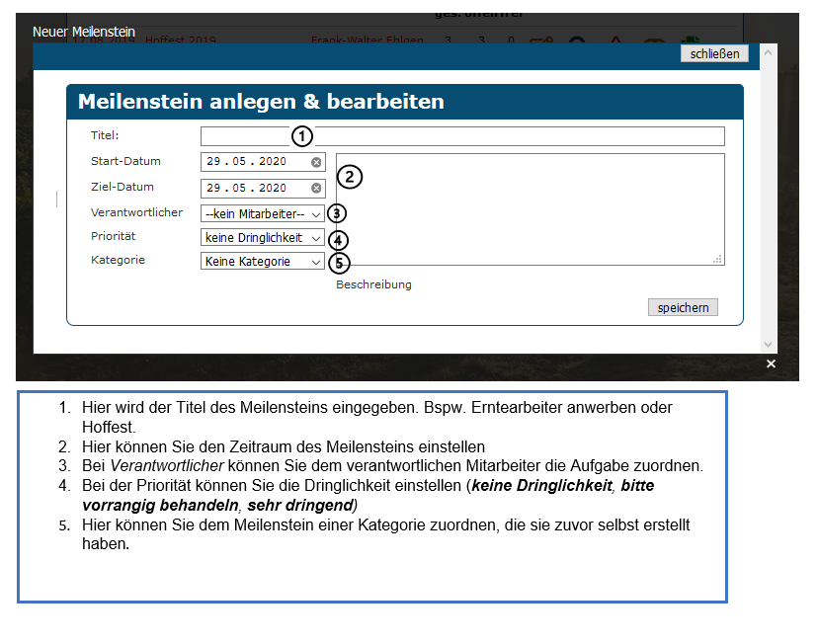Open the Verantwortlicher employee dropdown
This screenshot has width=818, height=644.
(262, 213)
